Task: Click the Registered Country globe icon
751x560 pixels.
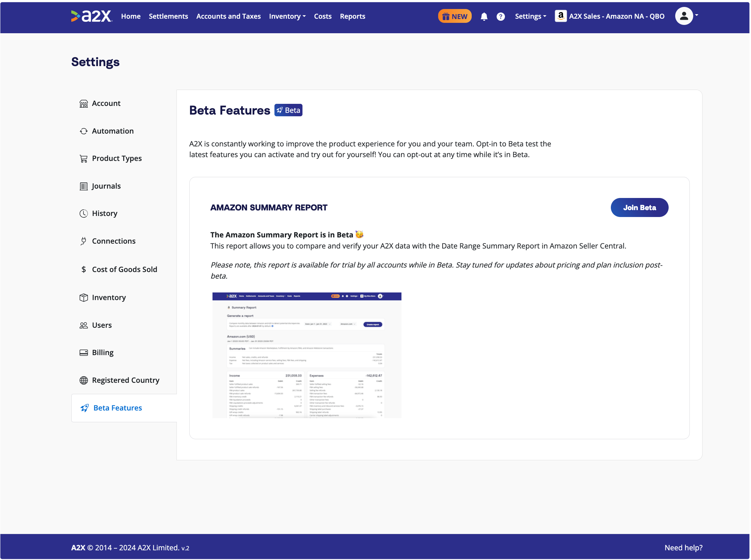Action: coord(84,380)
